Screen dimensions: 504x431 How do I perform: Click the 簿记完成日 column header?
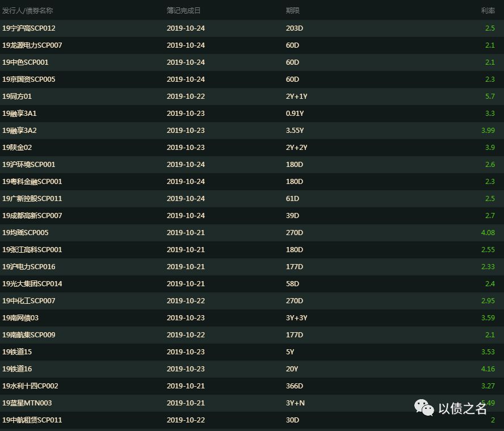(183, 11)
